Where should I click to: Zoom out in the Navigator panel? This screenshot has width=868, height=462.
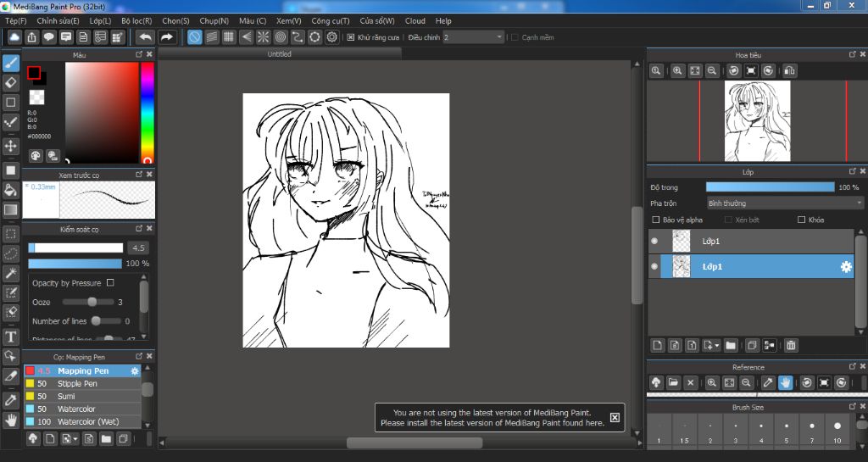tap(712, 70)
